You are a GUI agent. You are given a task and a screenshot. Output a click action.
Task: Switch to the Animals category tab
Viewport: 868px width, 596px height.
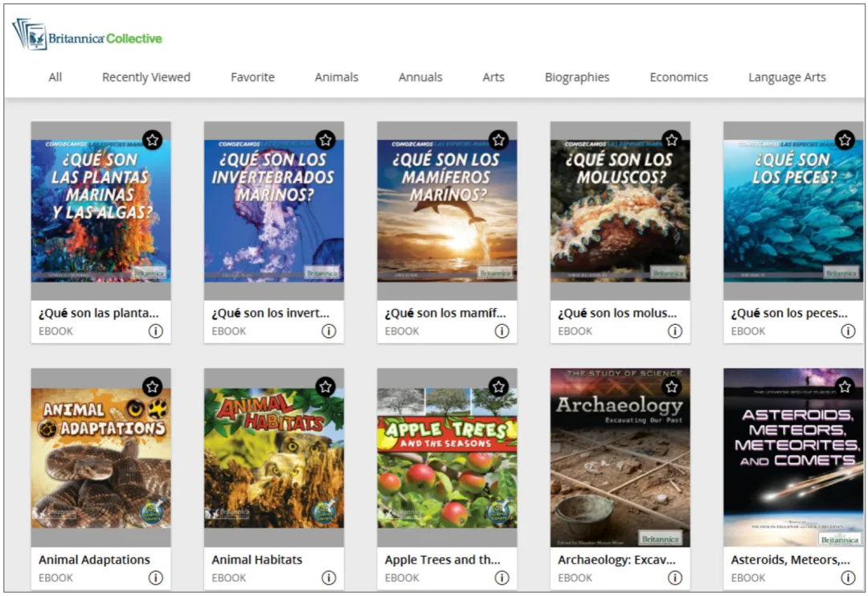(337, 77)
